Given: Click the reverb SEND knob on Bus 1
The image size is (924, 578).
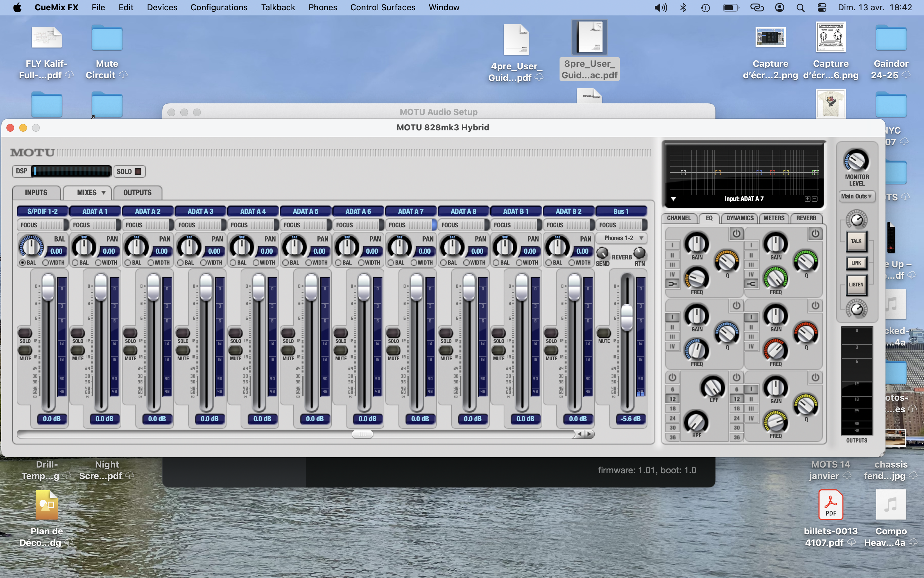Looking at the screenshot, I should pyautogui.click(x=602, y=253).
